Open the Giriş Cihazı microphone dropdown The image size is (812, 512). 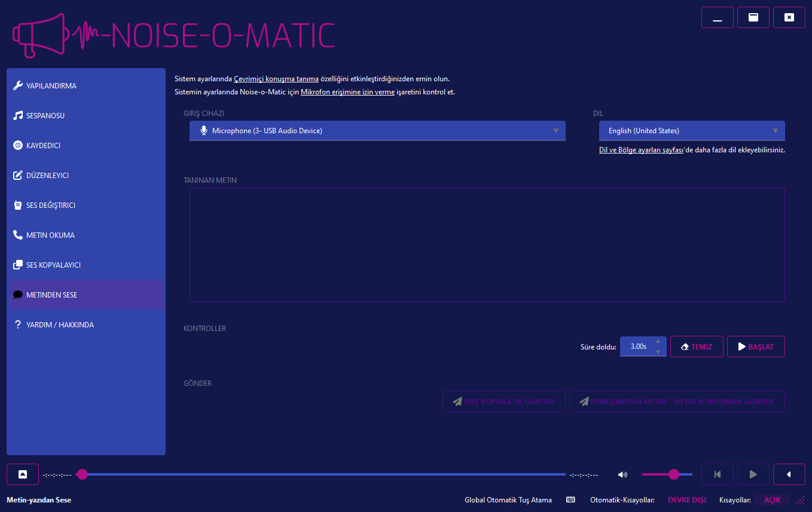point(377,130)
